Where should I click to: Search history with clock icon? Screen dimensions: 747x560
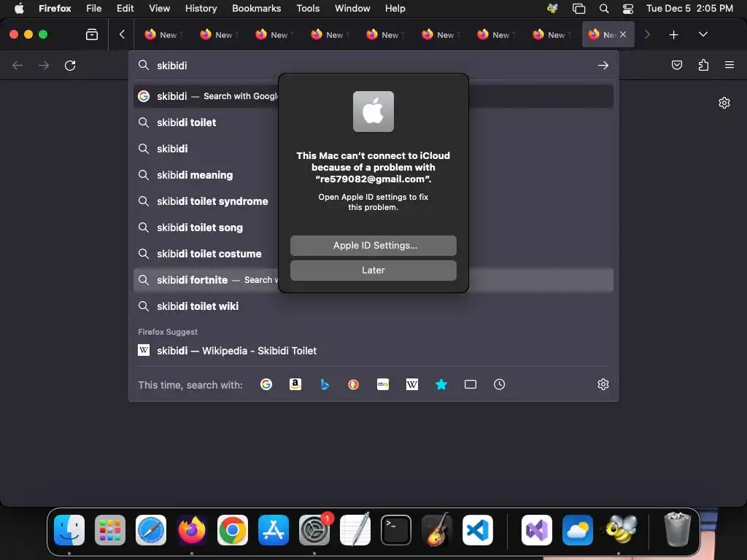[499, 384]
